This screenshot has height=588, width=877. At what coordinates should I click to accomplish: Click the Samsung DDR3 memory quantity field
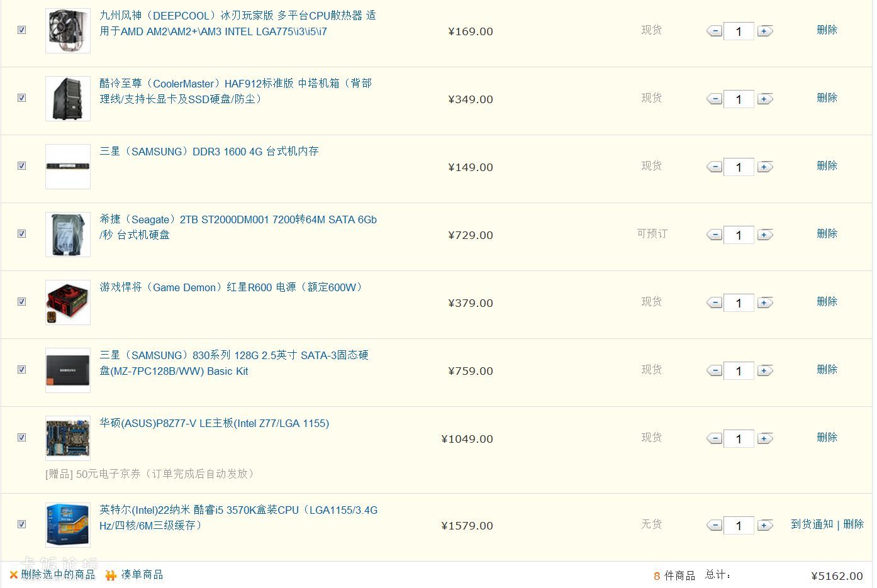coord(739,167)
